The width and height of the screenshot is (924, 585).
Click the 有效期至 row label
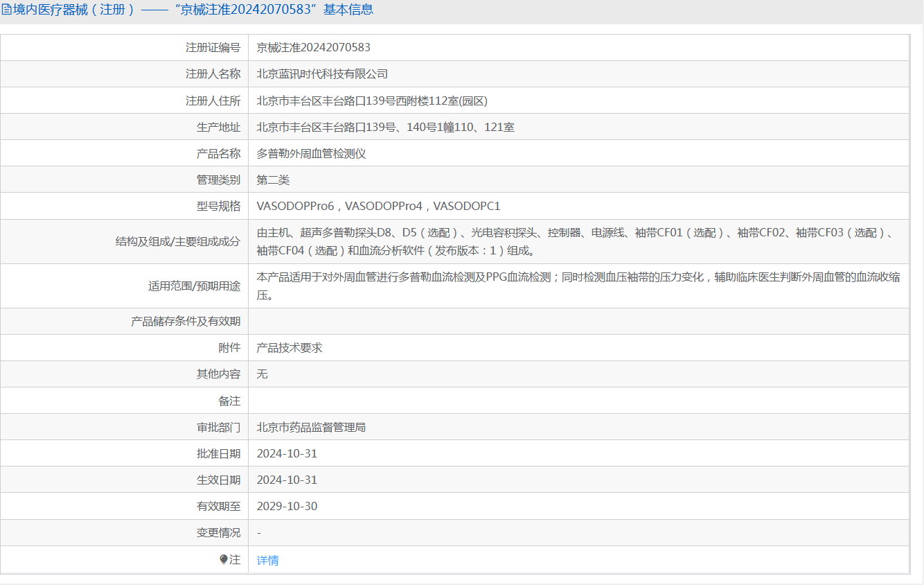point(218,506)
